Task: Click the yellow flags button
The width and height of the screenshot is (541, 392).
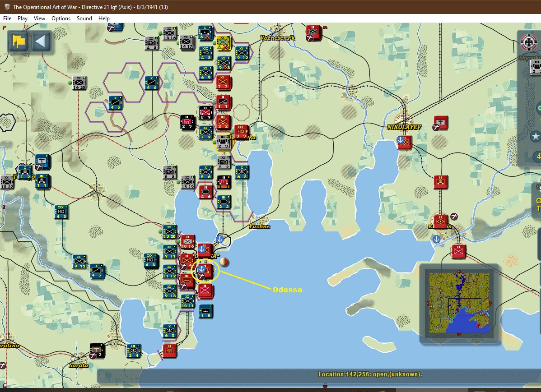Action: point(19,42)
